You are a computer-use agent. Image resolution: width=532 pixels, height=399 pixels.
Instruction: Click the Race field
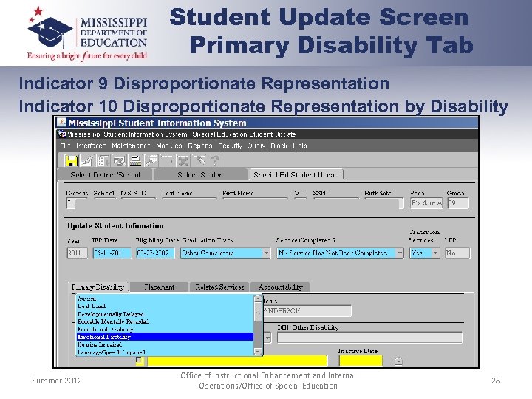[x=426, y=203]
